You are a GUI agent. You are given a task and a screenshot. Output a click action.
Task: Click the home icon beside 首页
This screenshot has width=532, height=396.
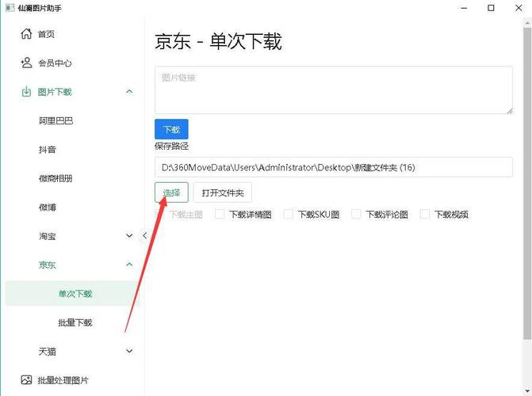[x=26, y=33]
